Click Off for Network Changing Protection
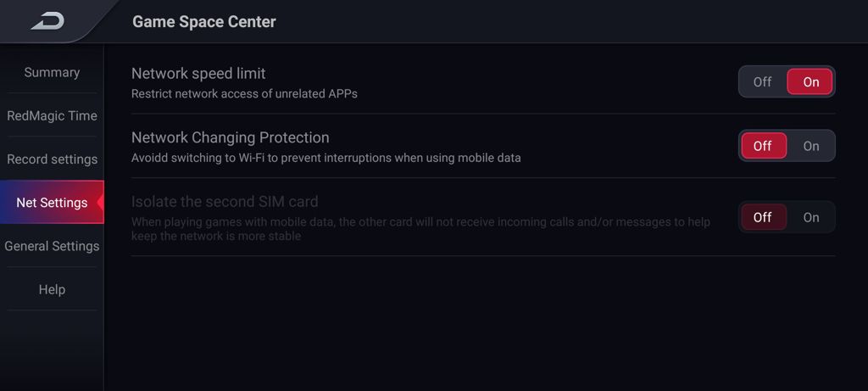This screenshot has height=391, width=868. pos(764,146)
